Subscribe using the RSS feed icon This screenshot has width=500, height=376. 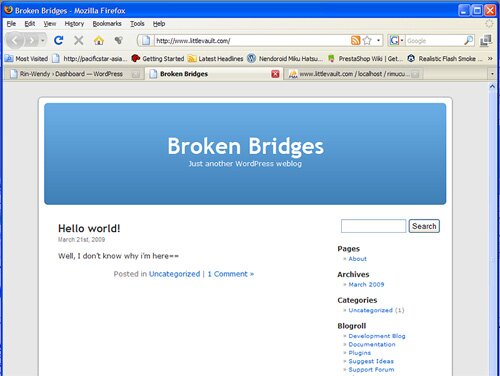[x=356, y=41]
